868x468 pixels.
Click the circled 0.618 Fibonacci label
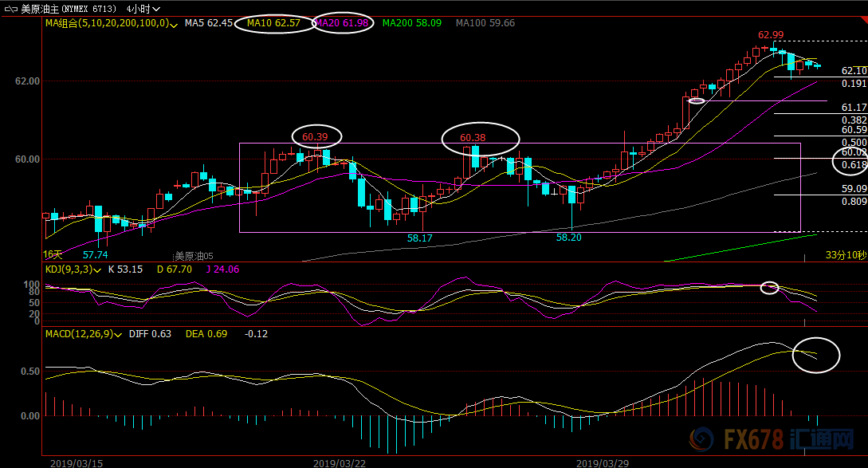pyautogui.click(x=850, y=163)
